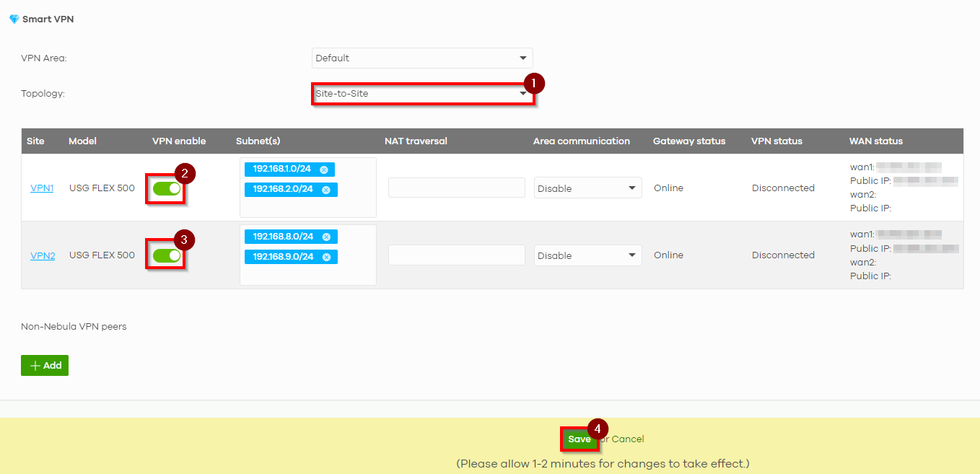This screenshot has height=474, width=980.
Task: Toggle VPN enable for site VPN1
Action: (165, 188)
